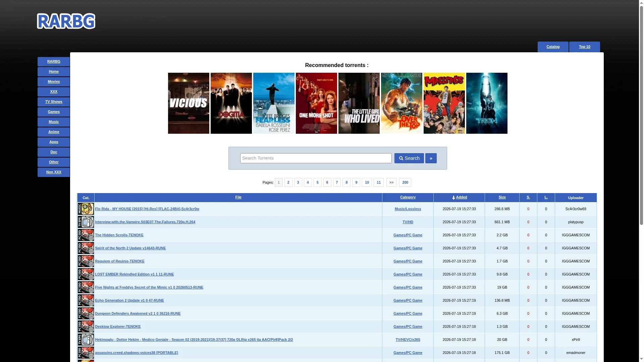Expand advanced search with the » button
The height and width of the screenshot is (362, 644).
click(x=431, y=158)
